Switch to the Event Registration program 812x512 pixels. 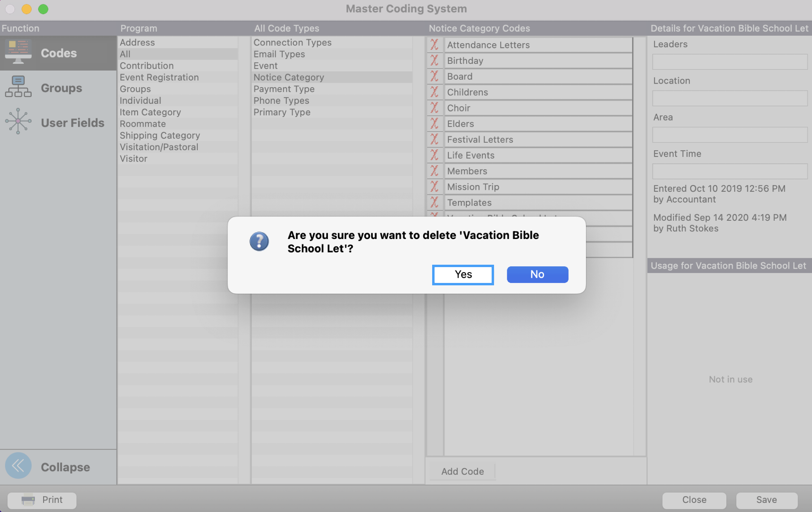click(159, 77)
